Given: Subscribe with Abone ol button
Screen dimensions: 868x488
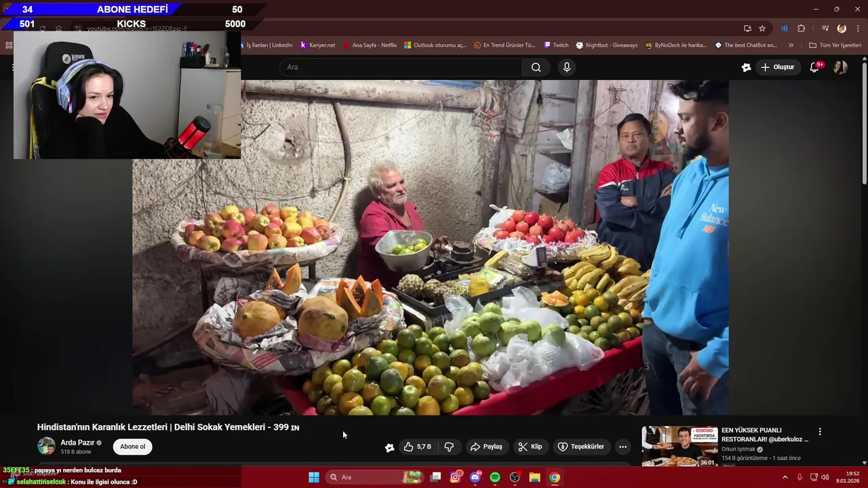Looking at the screenshot, I should (x=133, y=447).
